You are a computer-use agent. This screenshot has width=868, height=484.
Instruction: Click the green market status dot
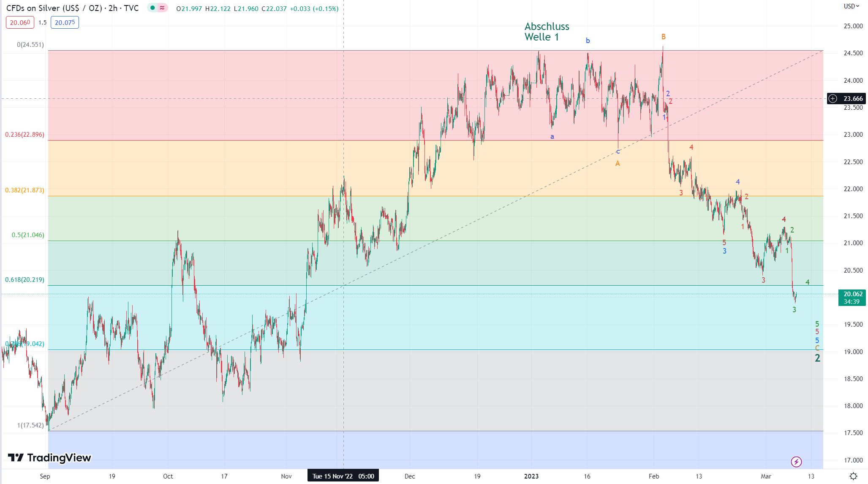click(152, 8)
